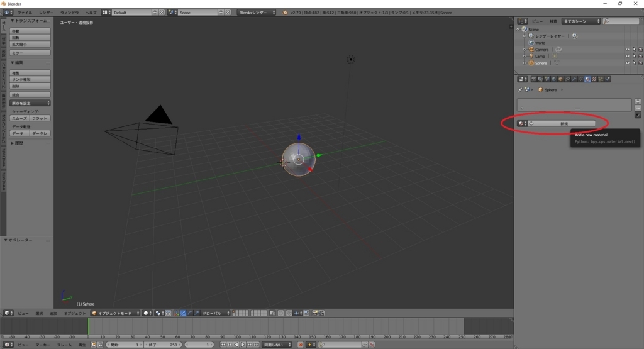Toggle selectability cursor for Camera
This screenshot has width=644, height=349.
click(634, 49)
